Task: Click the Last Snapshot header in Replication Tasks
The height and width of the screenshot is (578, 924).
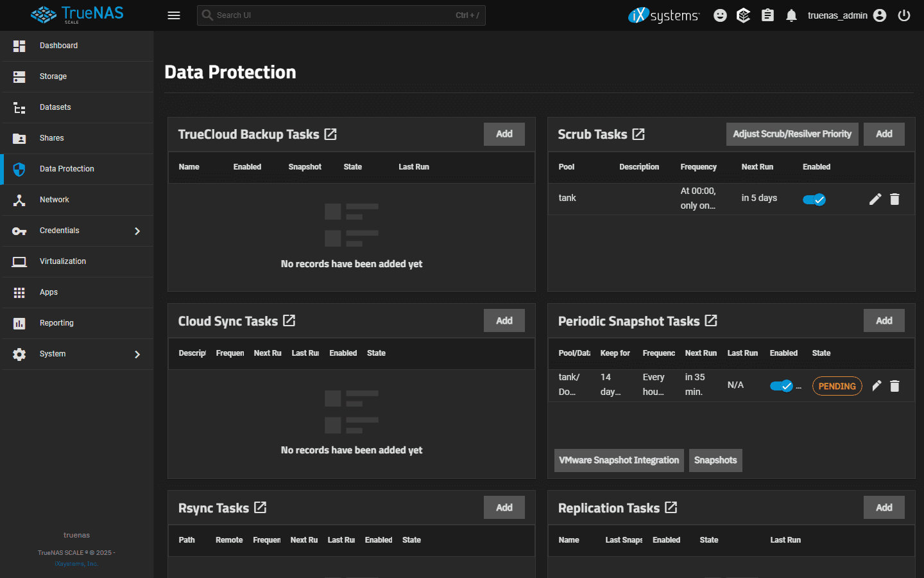Action: pyautogui.click(x=624, y=540)
